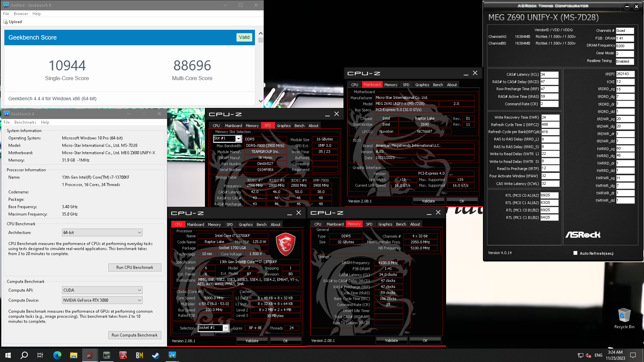
Task: Click the Refresh Cycle Time 2 (tRFC2) field
Action: pos(550,125)
